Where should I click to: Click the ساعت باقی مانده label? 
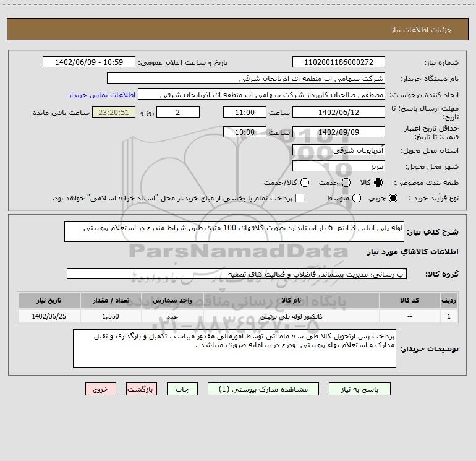pos(61,113)
